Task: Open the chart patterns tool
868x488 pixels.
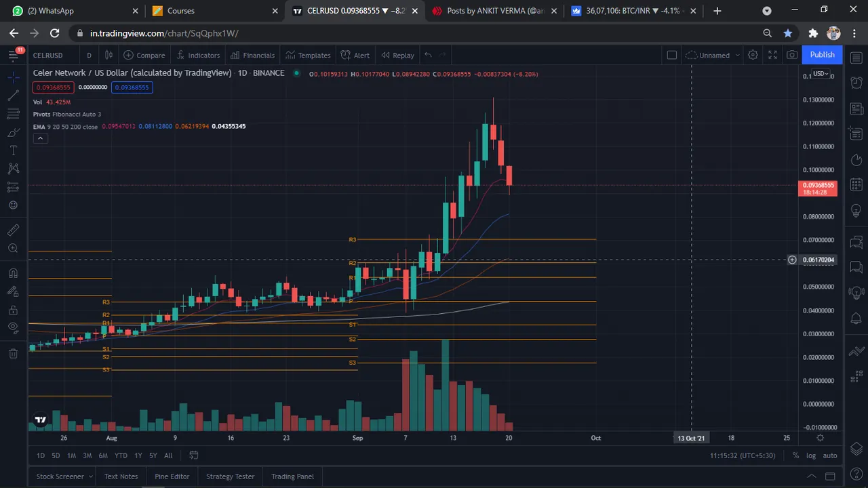Action: click(13, 169)
